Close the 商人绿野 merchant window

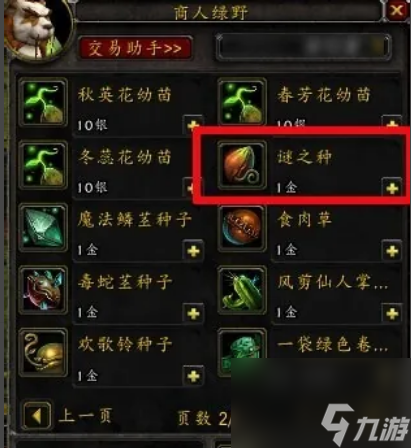[397, 10]
